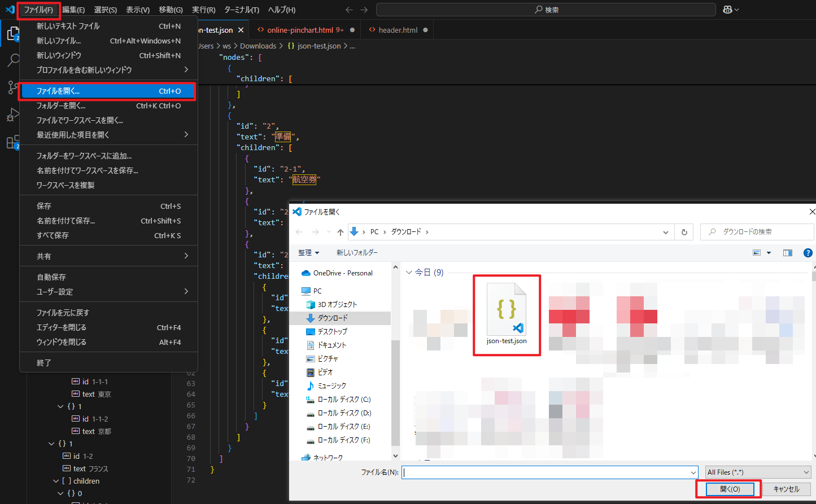Click the VS Code logo icon
The image size is (816, 504).
(x=10, y=10)
